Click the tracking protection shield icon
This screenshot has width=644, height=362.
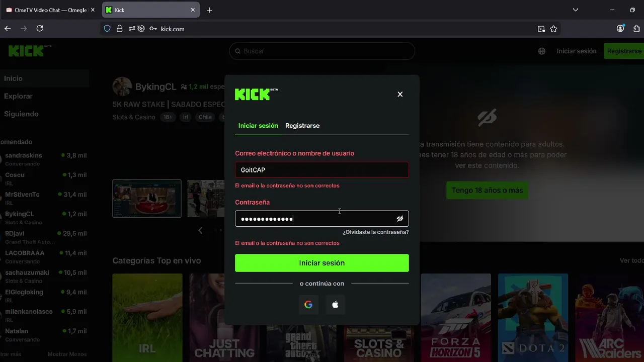[x=107, y=29]
